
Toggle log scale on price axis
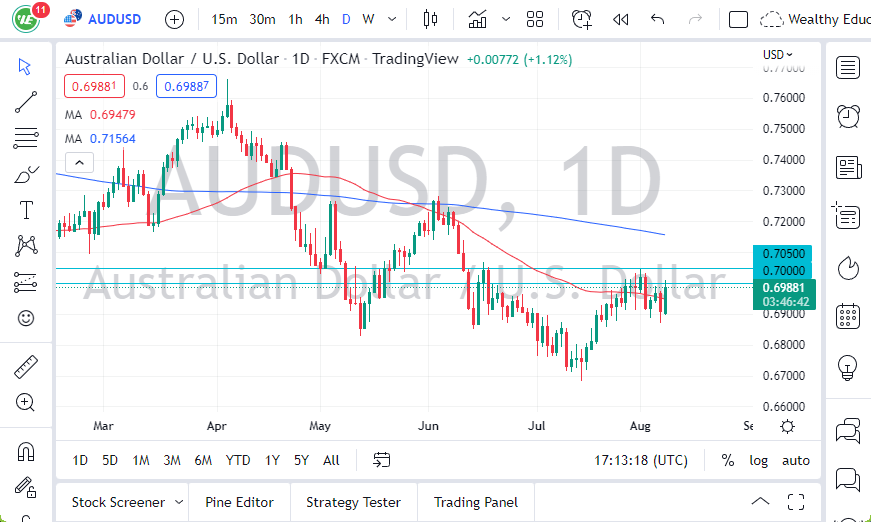759,460
